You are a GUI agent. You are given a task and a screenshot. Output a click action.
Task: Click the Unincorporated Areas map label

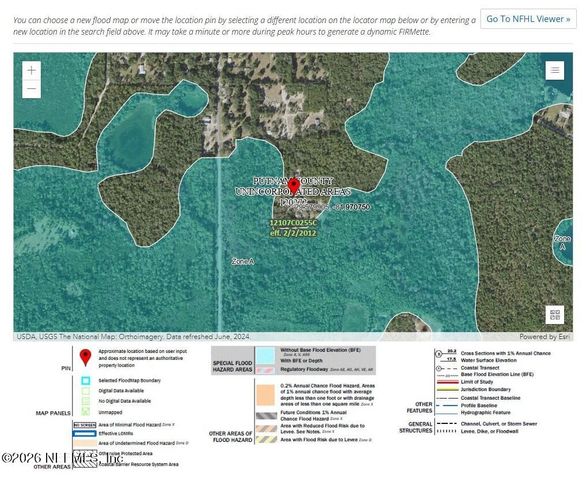tap(293, 192)
